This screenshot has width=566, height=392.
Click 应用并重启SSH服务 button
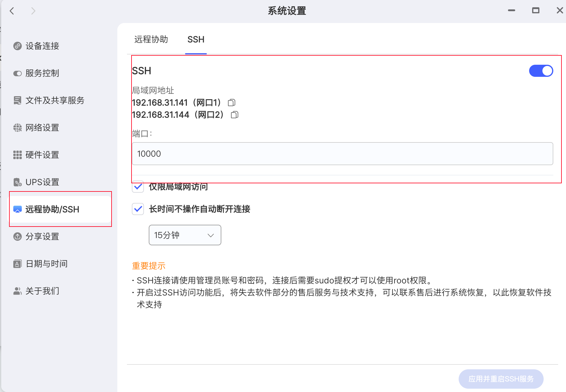[501, 378]
